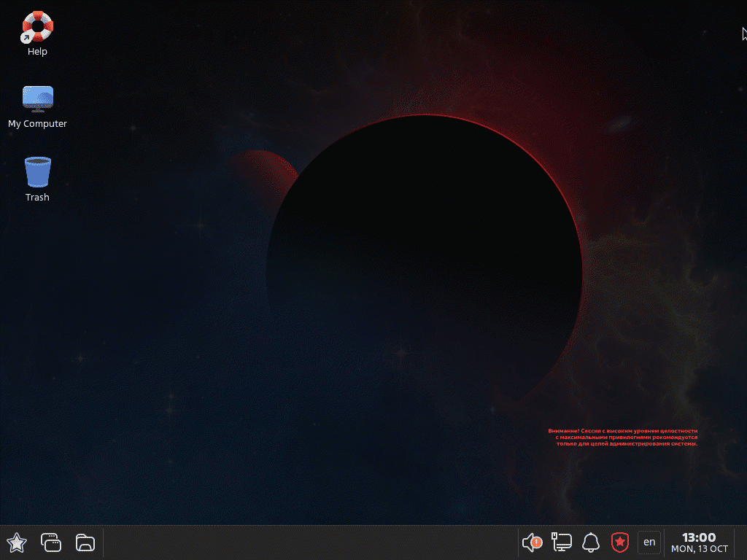
Task: Click the strip at the taskbar's far right edge
Action: pos(742,542)
